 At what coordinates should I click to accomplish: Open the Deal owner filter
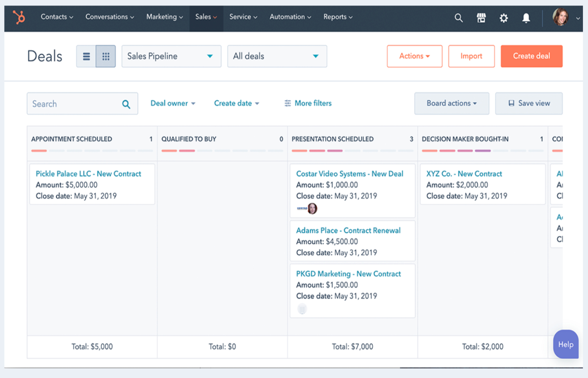[173, 103]
